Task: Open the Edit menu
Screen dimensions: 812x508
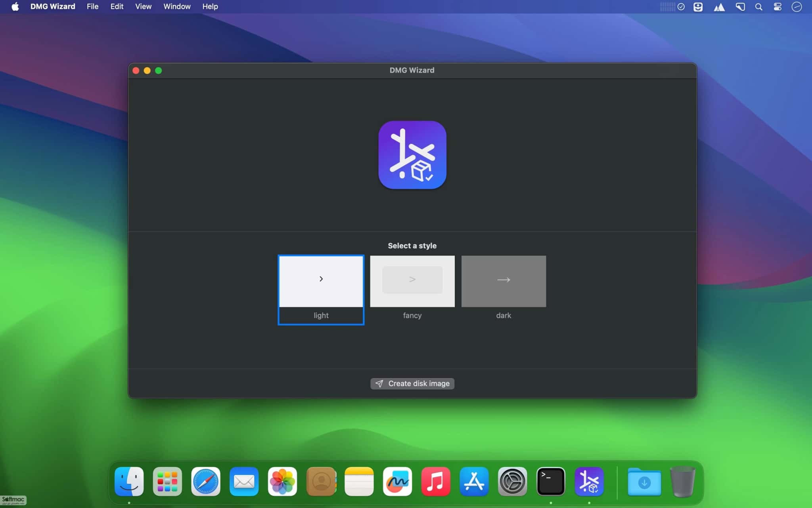Action: tap(117, 7)
